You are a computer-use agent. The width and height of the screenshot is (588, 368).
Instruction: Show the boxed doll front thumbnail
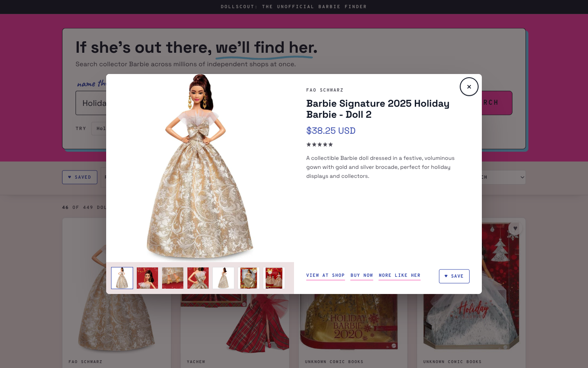[x=249, y=278]
